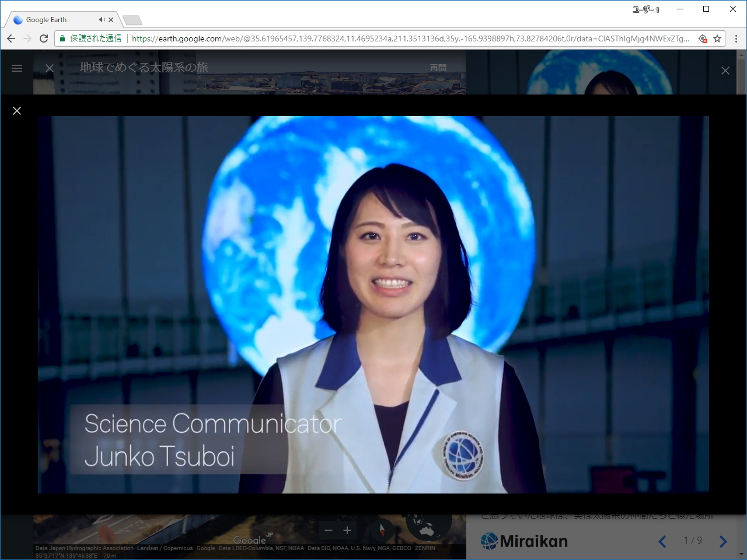Go to previous story slide
This screenshot has width=747, height=560.
(x=662, y=541)
